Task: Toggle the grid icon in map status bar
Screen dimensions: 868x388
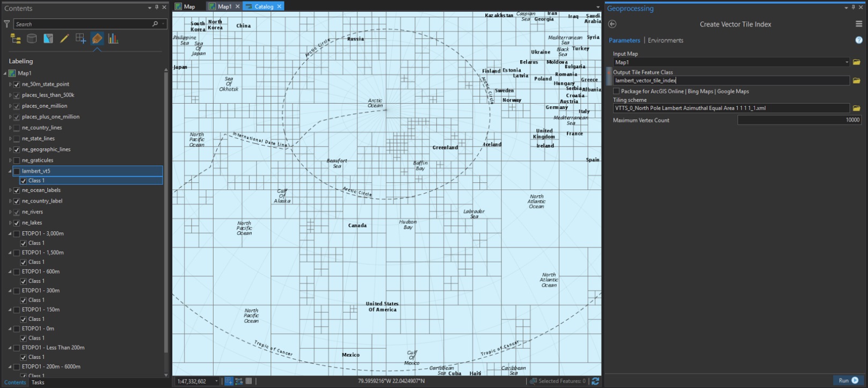Action: [x=249, y=381]
